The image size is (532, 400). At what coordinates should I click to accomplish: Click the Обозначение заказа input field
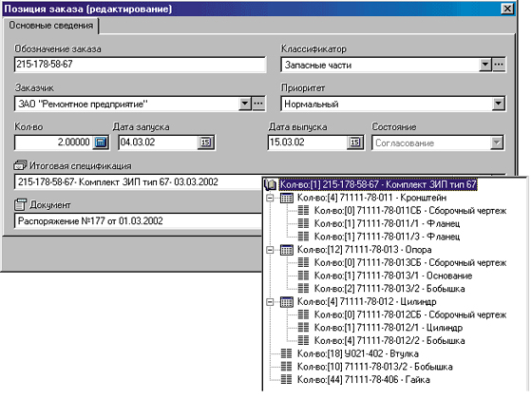[140, 64]
